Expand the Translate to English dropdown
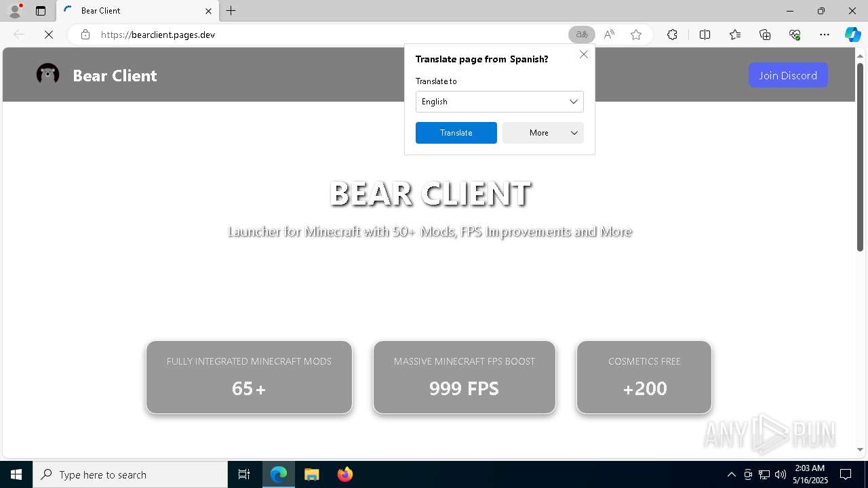Image resolution: width=868 pixels, height=488 pixels. point(500,102)
